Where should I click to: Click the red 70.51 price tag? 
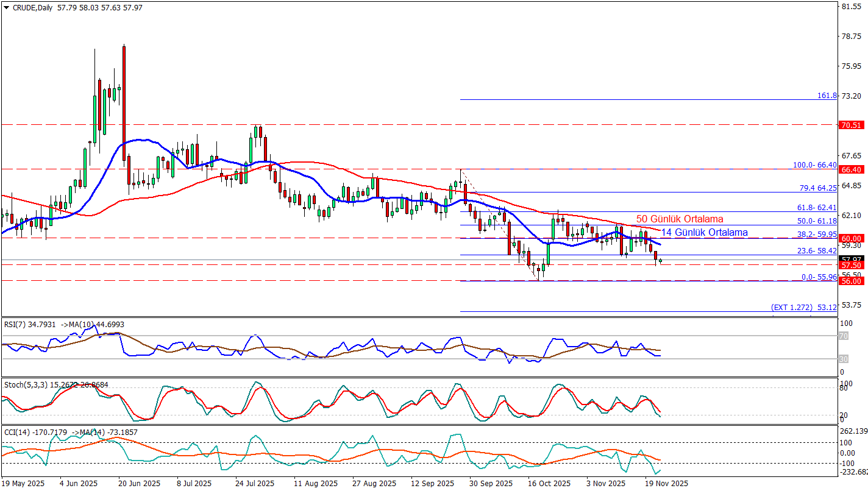(x=850, y=125)
